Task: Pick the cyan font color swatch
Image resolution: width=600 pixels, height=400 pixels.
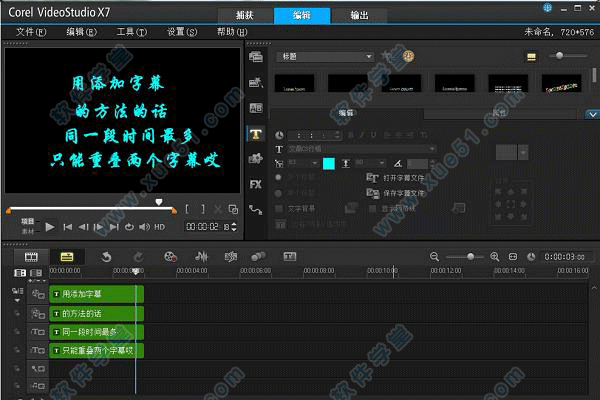Action: tap(328, 163)
